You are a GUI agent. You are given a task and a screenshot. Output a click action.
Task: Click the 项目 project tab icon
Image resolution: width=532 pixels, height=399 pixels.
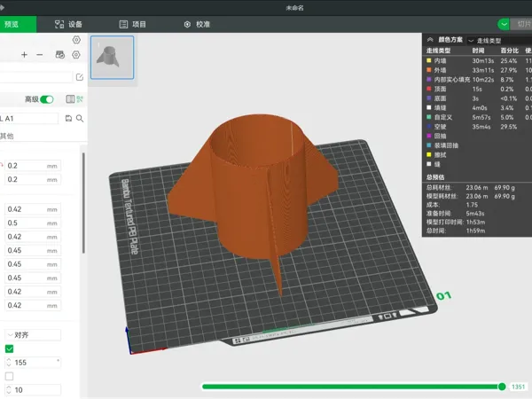123,24
